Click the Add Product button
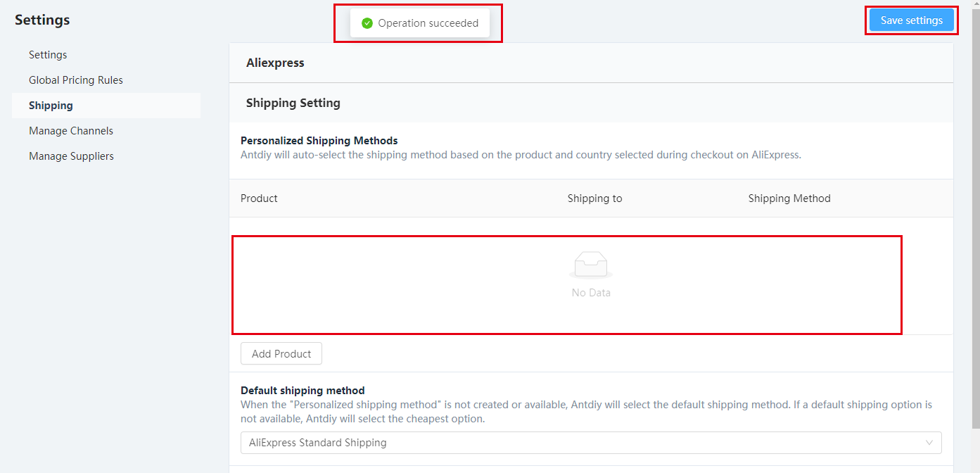This screenshot has width=980, height=473. 281,353
